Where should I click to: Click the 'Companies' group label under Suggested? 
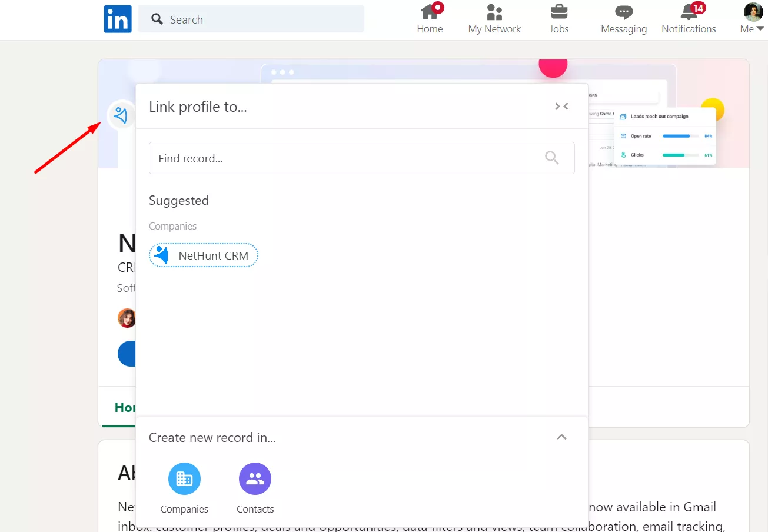tap(173, 226)
